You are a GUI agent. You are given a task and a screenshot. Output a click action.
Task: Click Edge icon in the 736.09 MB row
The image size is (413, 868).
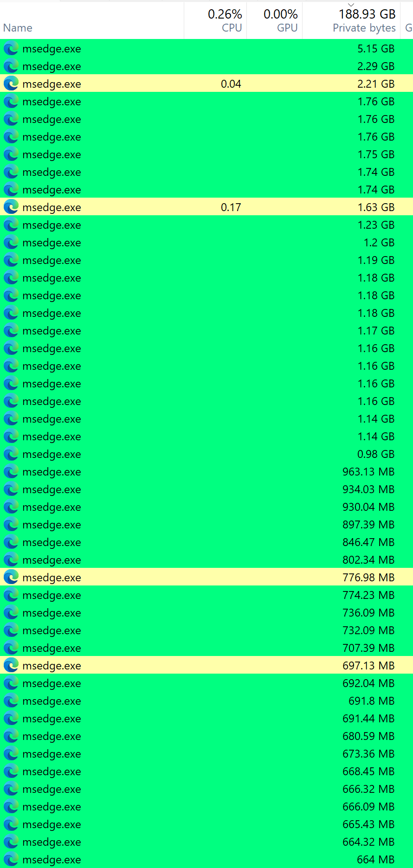pyautogui.click(x=11, y=613)
